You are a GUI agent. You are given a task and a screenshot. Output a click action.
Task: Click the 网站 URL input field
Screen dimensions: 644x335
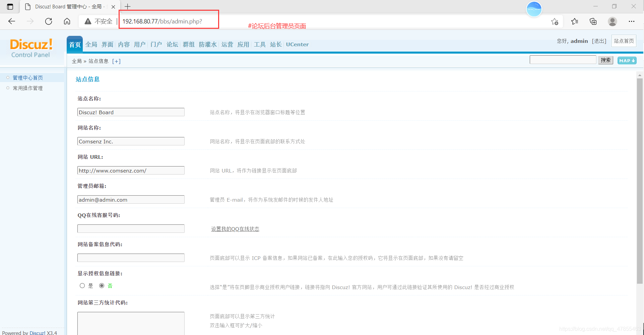pos(131,171)
